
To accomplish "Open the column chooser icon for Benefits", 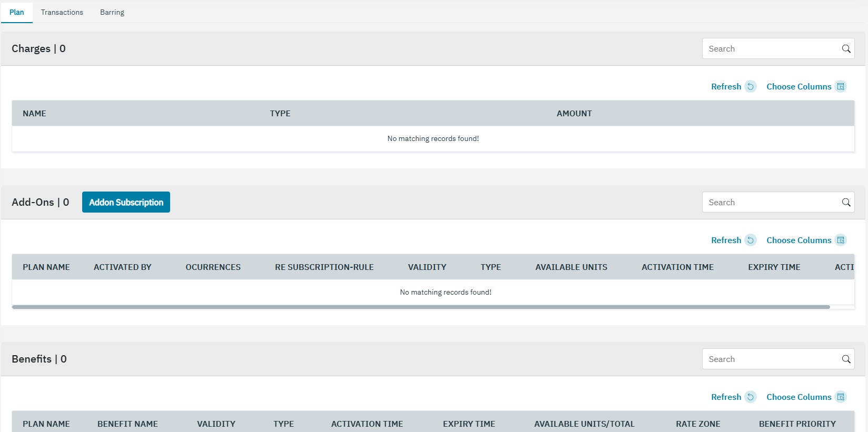I will 841,397.
